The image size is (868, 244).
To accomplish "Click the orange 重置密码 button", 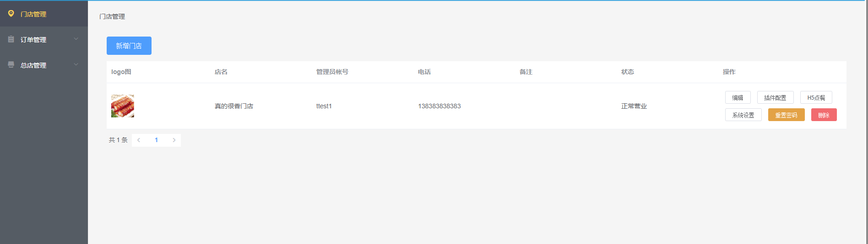I will click(x=786, y=115).
